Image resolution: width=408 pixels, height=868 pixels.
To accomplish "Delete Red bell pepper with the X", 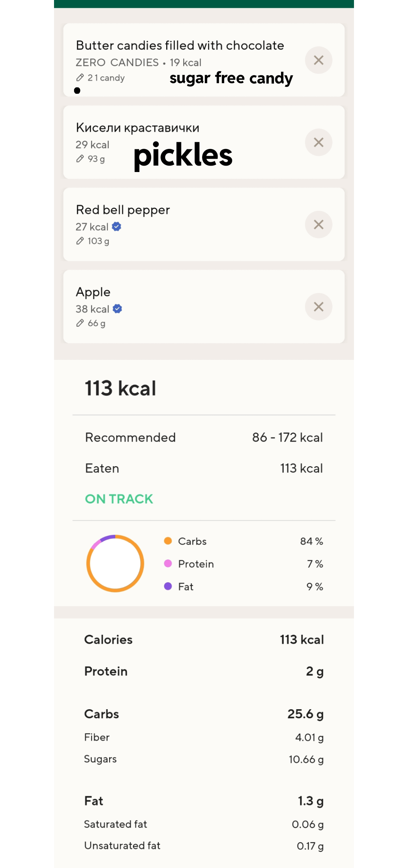I will (318, 225).
